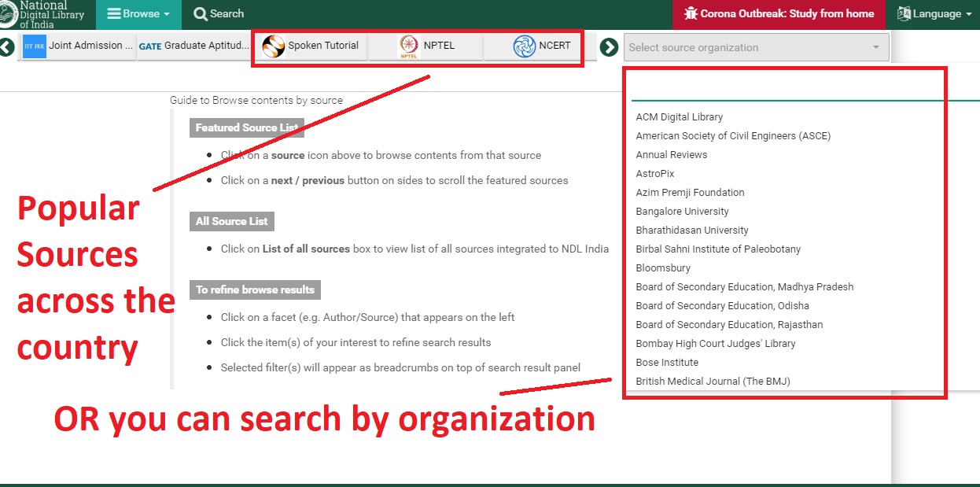Select the Joint Admission source
980x487 pixels.
tap(78, 46)
